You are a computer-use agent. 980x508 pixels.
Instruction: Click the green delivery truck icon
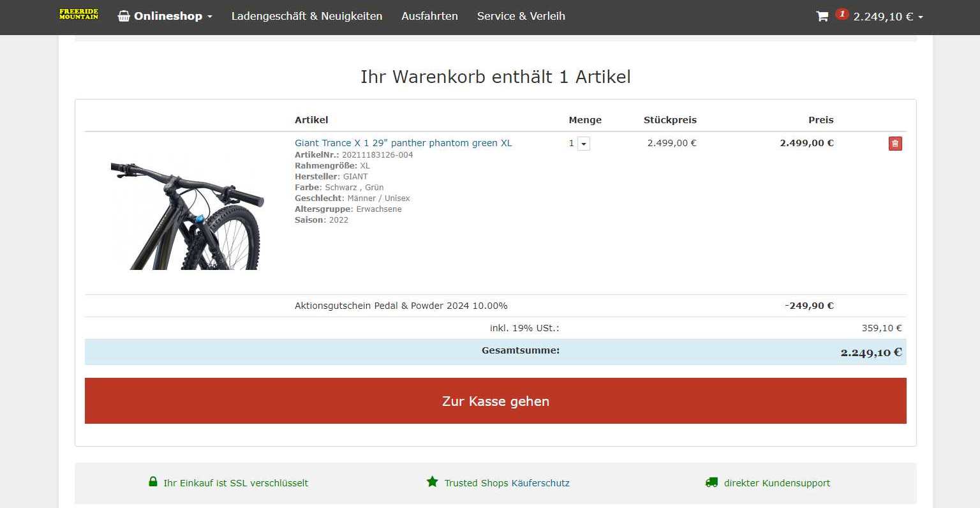pos(711,482)
